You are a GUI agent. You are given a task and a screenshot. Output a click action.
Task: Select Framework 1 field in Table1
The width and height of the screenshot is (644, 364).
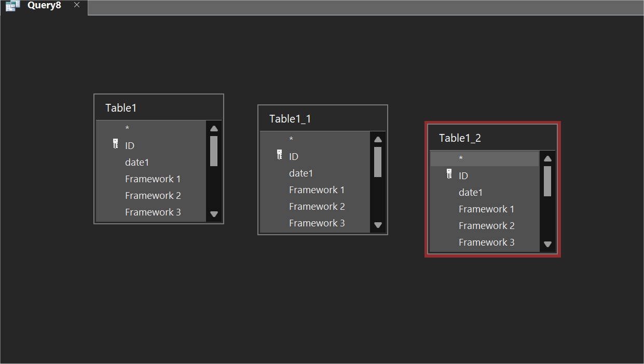(x=153, y=179)
